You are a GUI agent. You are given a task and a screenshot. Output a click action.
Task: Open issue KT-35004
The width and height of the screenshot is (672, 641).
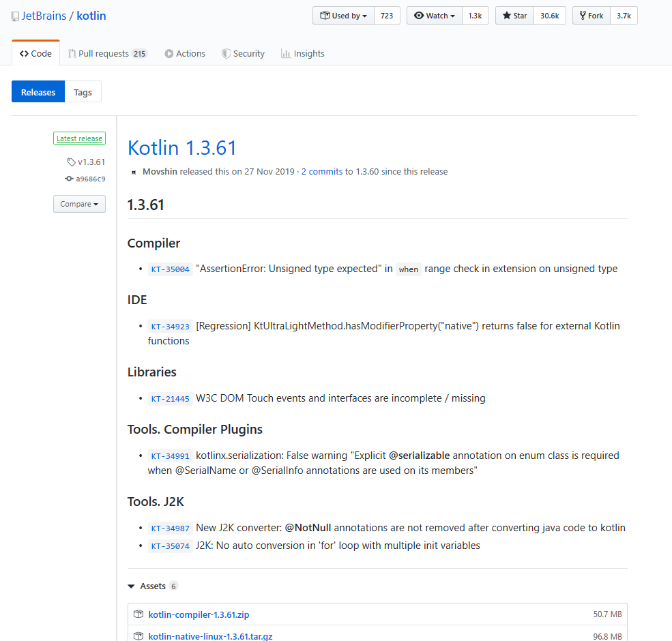(x=170, y=269)
